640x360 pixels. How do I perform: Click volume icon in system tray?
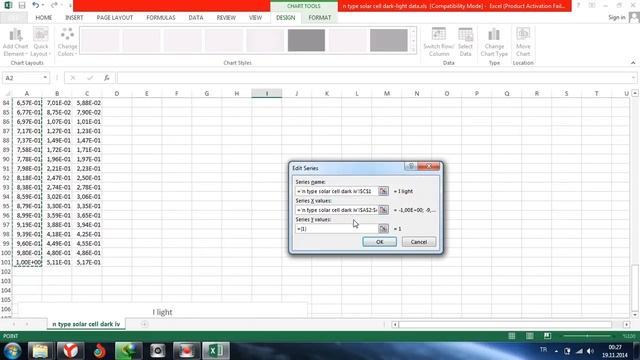(x=590, y=351)
